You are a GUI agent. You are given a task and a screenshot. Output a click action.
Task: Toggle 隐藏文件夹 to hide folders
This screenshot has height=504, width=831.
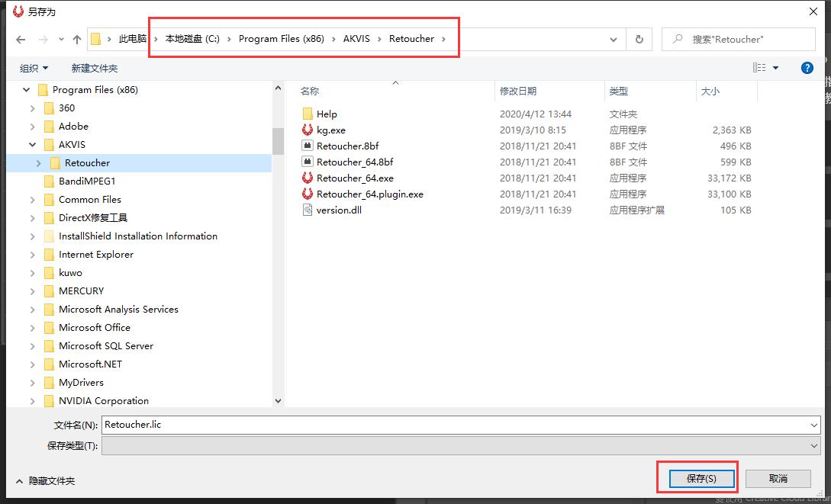tap(46, 481)
